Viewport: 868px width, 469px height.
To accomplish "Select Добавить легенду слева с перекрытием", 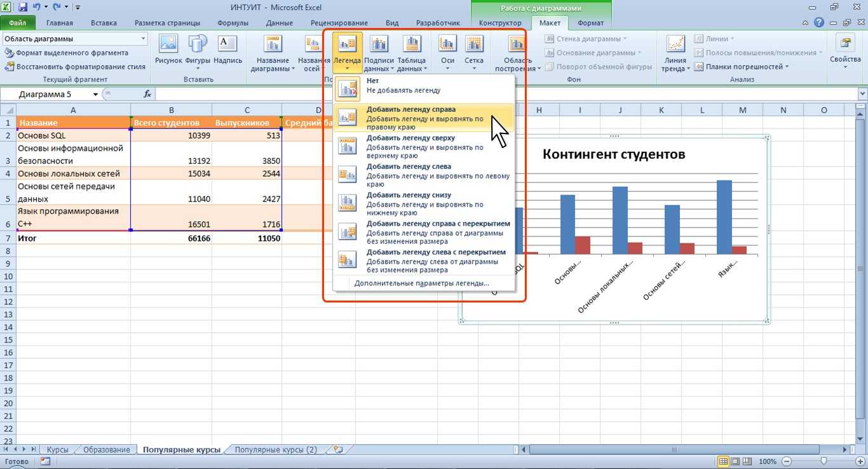I will 423,261.
